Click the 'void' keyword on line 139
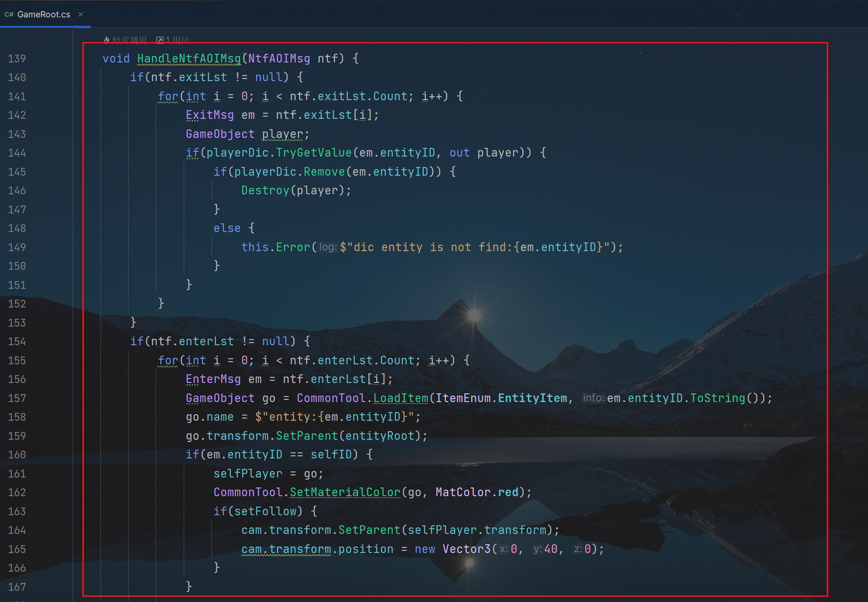 (x=116, y=59)
